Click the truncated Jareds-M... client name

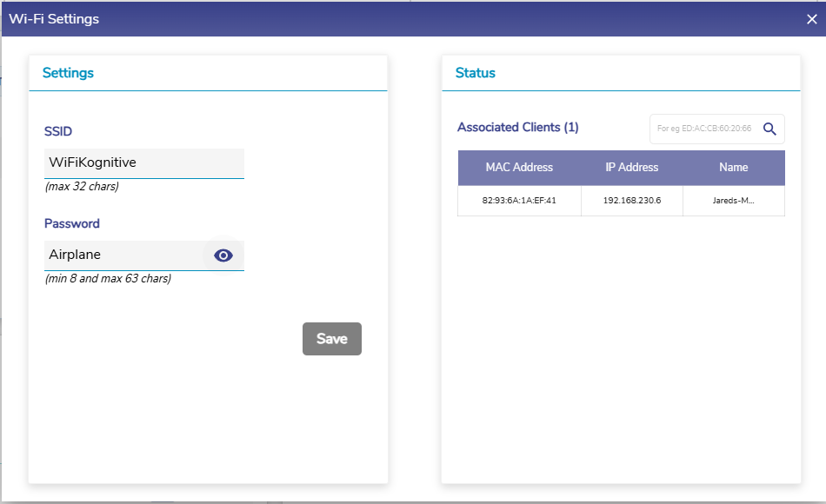pos(734,201)
